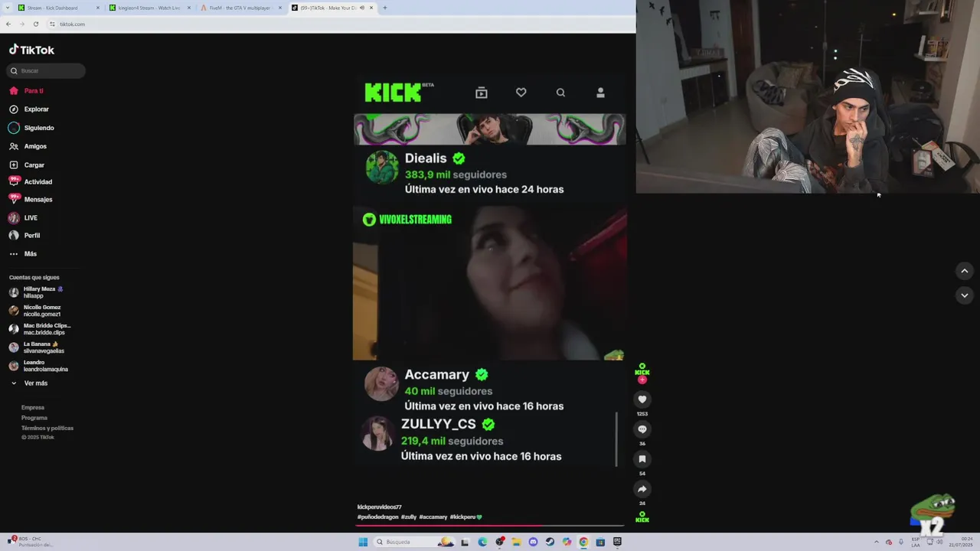980x551 pixels.
Task: Open Mensajes inbox
Action: point(31,200)
